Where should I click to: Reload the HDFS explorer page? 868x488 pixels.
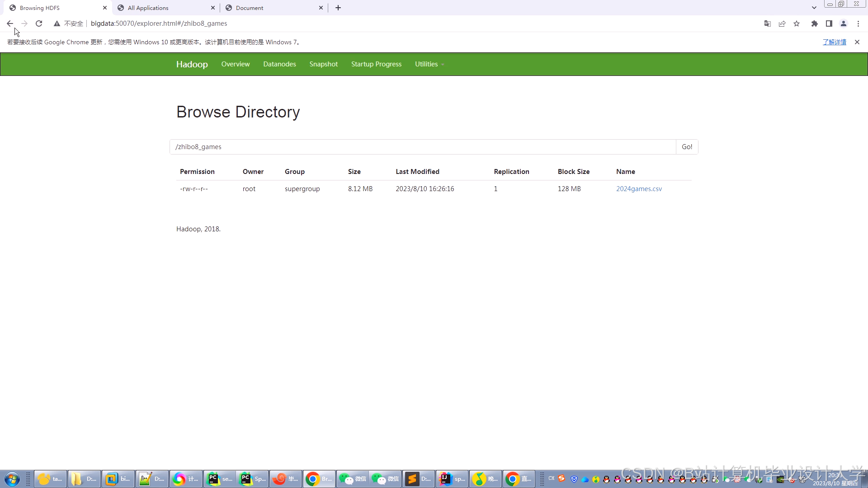pos(39,23)
